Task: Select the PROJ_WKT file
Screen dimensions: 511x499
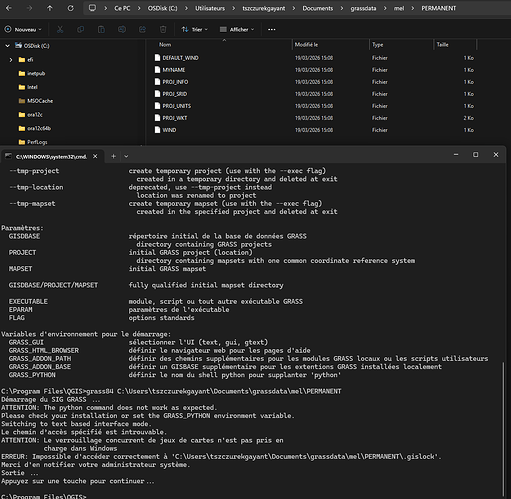Action: coord(175,118)
